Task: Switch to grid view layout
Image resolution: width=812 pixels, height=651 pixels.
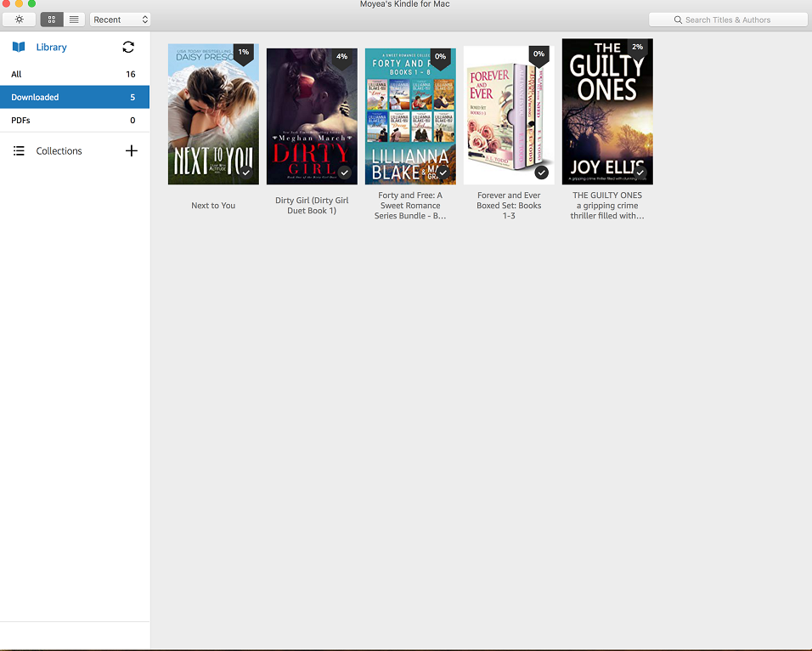Action: point(52,20)
